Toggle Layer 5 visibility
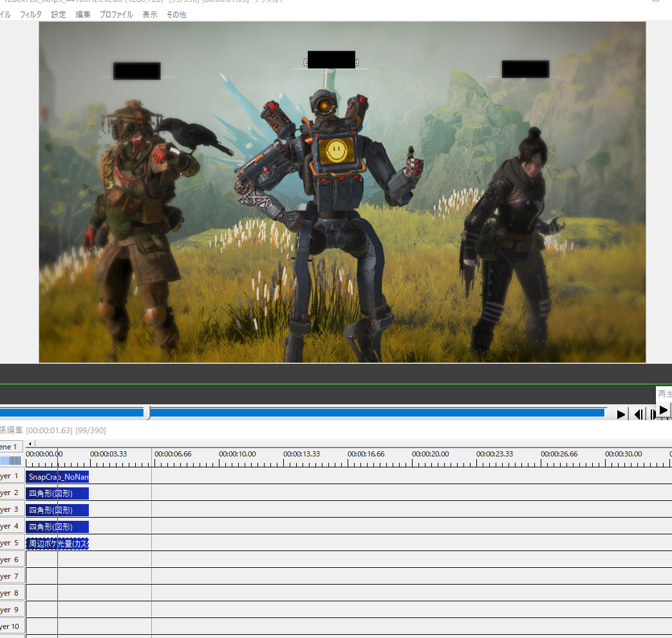Screen dimensions: 672x638 [x=12, y=543]
